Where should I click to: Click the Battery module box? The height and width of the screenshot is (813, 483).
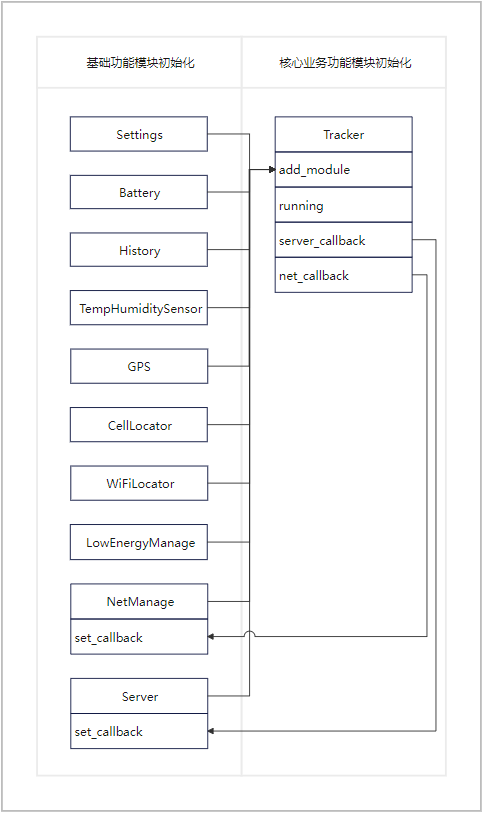139,192
